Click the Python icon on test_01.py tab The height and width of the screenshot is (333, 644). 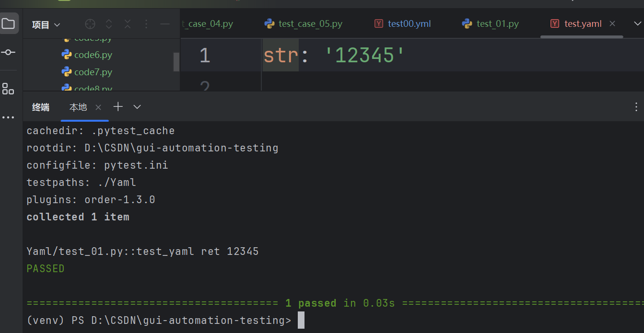click(x=467, y=23)
